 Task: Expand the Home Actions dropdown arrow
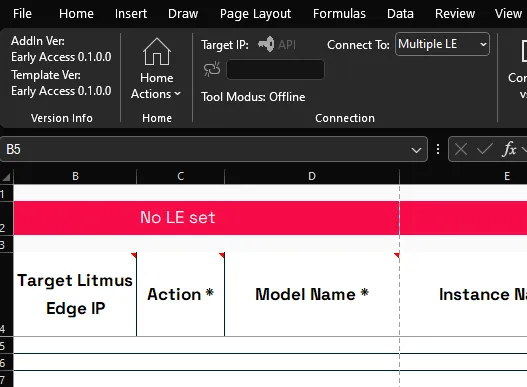click(x=177, y=94)
